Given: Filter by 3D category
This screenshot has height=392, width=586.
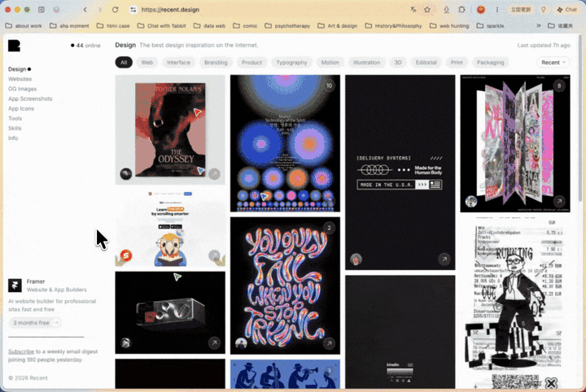Looking at the screenshot, I should pos(398,63).
